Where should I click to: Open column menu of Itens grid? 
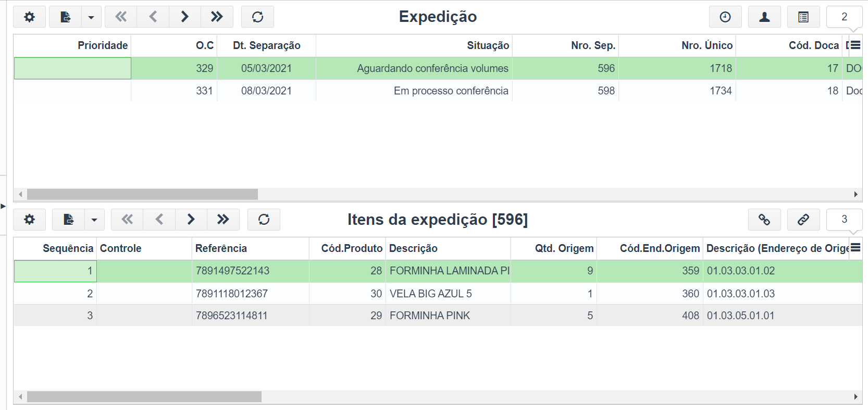point(855,248)
